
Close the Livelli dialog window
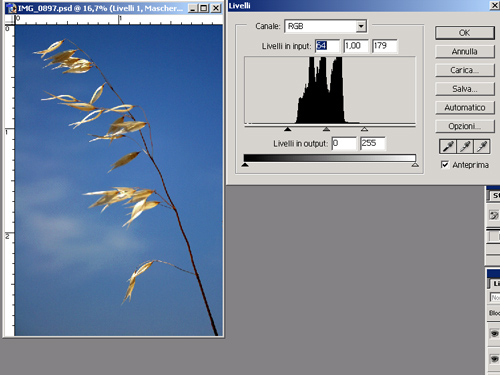[495, 5]
